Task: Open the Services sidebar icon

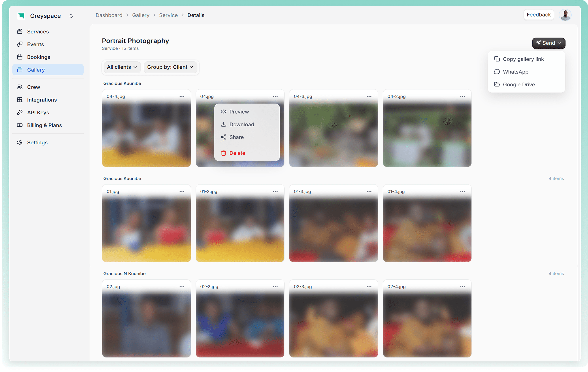Action: click(20, 32)
